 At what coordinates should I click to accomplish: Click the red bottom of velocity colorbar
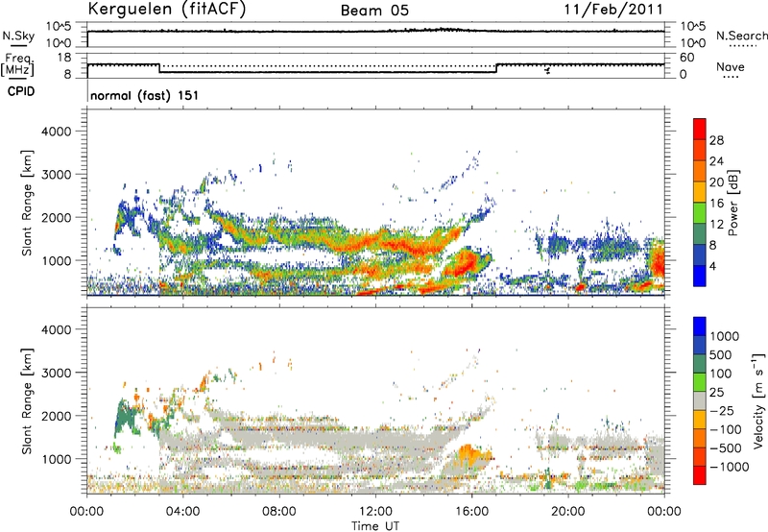point(700,475)
